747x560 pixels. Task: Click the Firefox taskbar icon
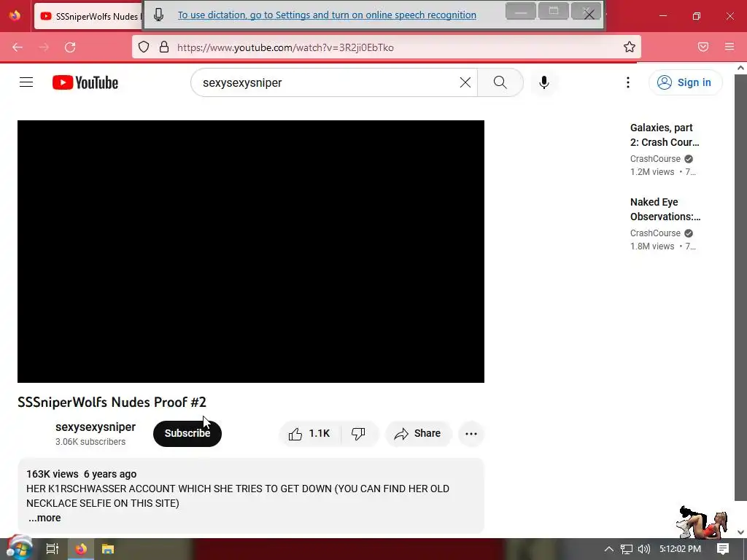coord(81,549)
